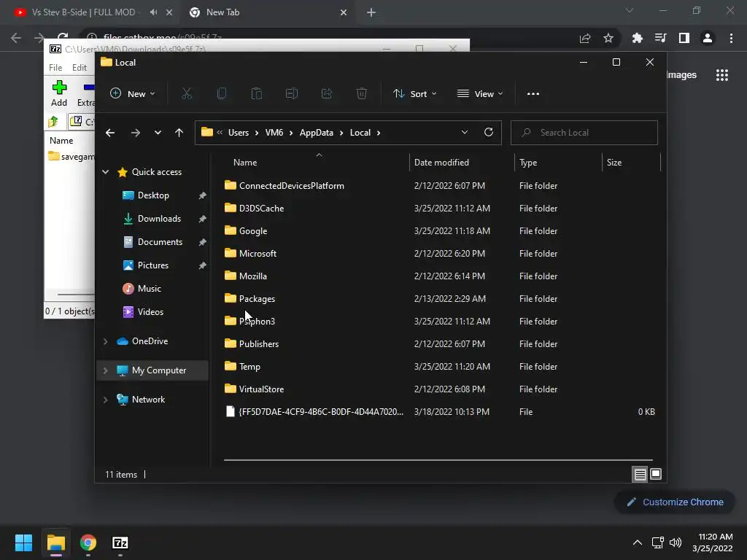Image resolution: width=747 pixels, height=560 pixels.
Task: Open the Edit menu in 7-Zip
Action: (79, 68)
